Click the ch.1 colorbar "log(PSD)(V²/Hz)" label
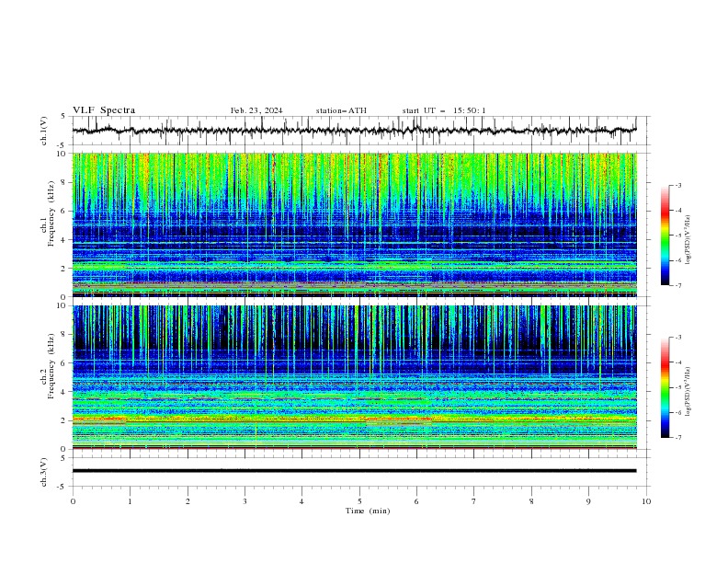728x563 pixels. pyautogui.click(x=688, y=240)
